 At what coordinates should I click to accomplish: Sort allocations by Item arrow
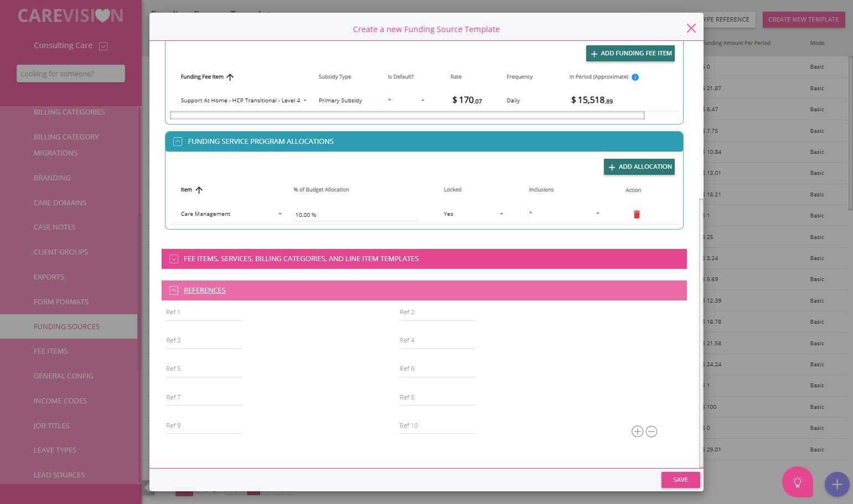199,190
